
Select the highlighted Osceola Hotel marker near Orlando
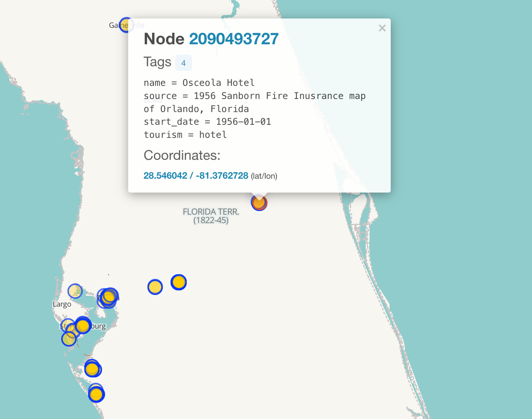[259, 202]
